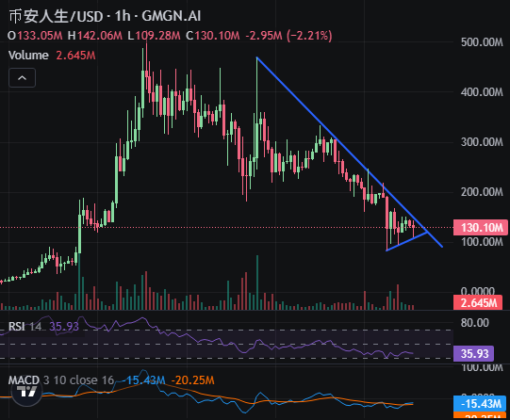This screenshot has width=510, height=420.
Task: Select the MACD 3 10 close 16 label
Action: (61, 380)
